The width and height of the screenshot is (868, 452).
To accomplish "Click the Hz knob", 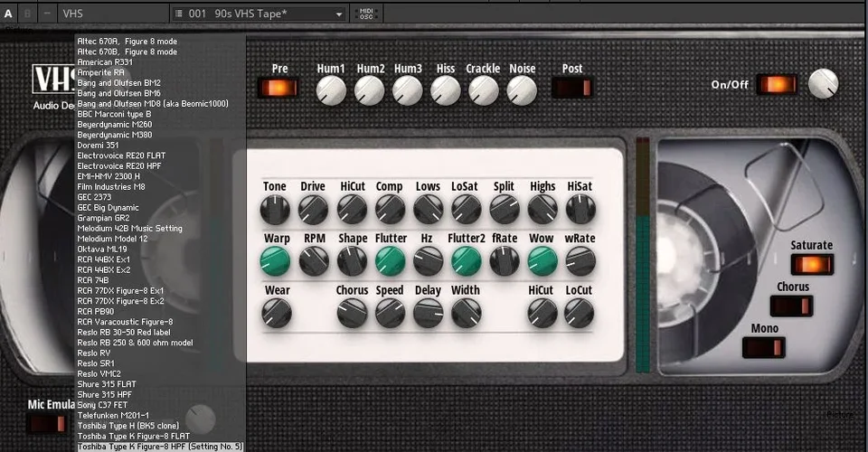I will 429,261.
